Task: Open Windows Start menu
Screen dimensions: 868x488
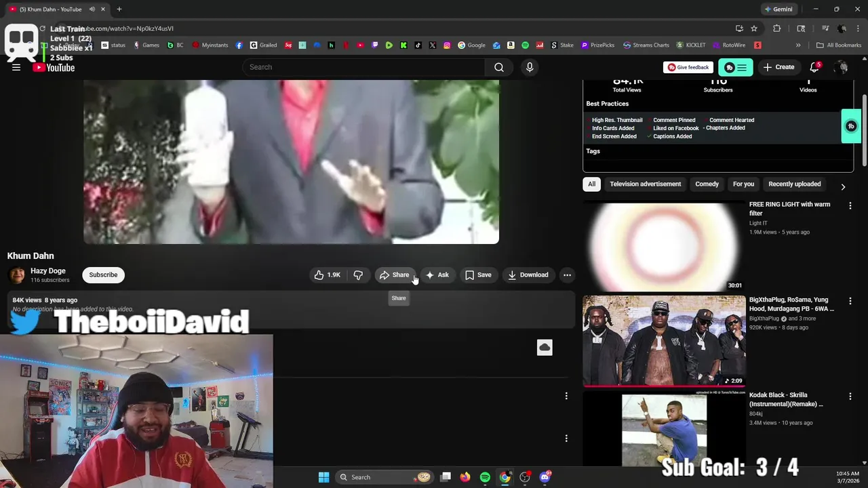Action: coord(323,477)
